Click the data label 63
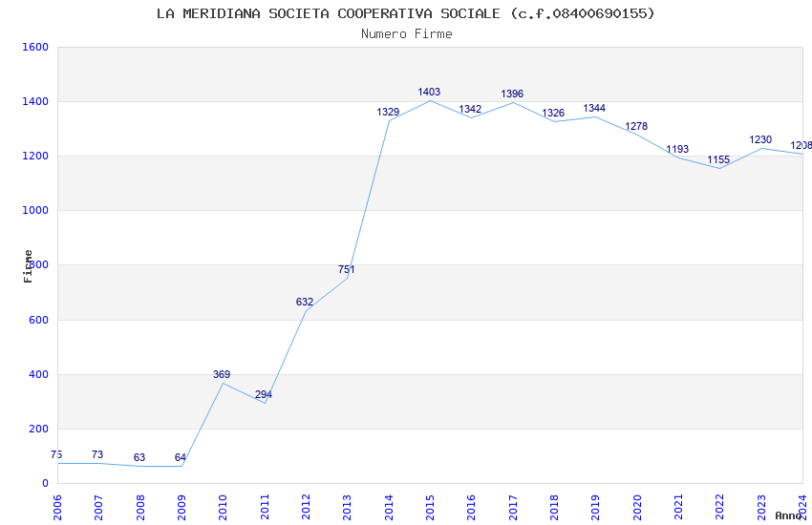The image size is (812, 525). (139, 458)
